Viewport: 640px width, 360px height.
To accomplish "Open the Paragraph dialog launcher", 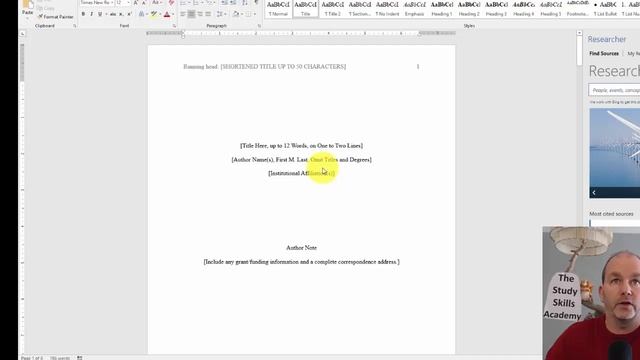I will (259, 26).
